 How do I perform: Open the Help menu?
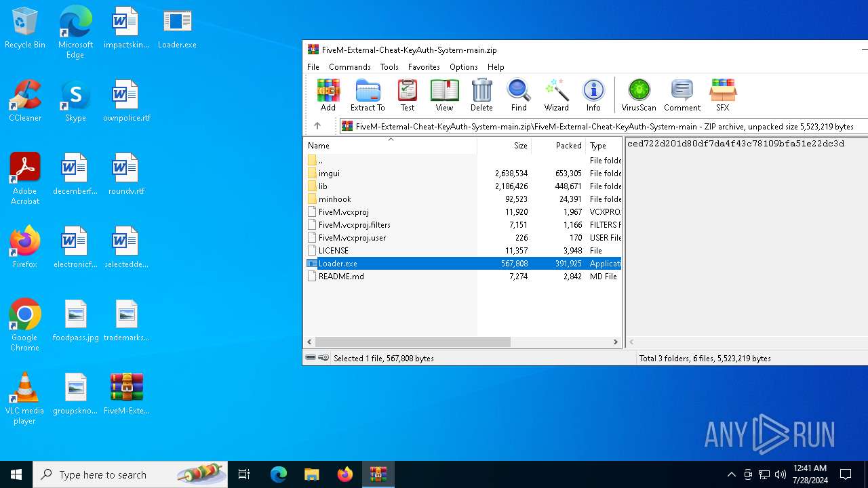point(496,67)
